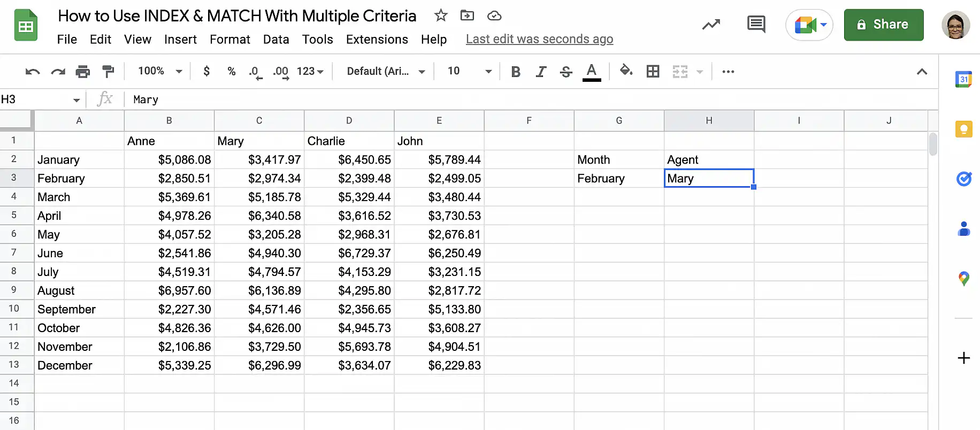Start a Google Meet call
This screenshot has height=430, width=980.
point(809,25)
